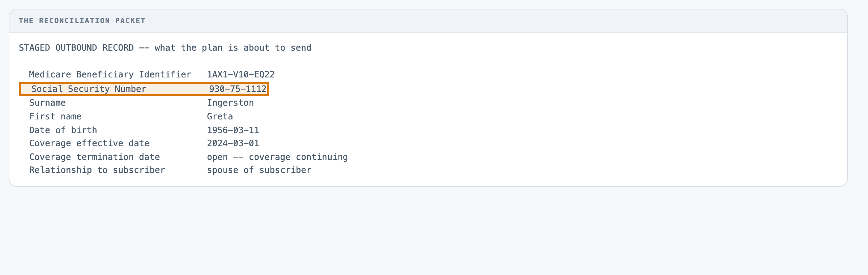868x275 pixels.
Task: Click the Date of birth label
Action: 63,130
